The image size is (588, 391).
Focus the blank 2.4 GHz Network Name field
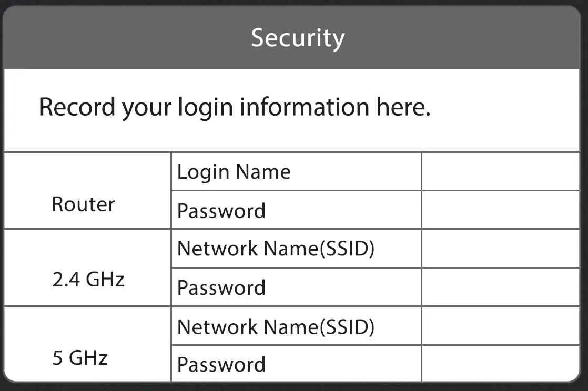[x=500, y=249]
